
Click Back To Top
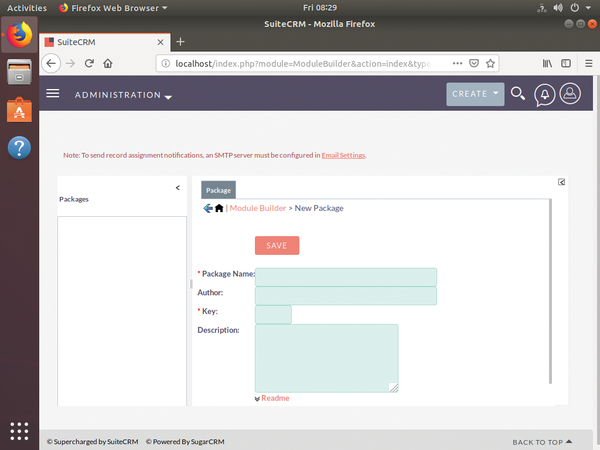(542, 442)
